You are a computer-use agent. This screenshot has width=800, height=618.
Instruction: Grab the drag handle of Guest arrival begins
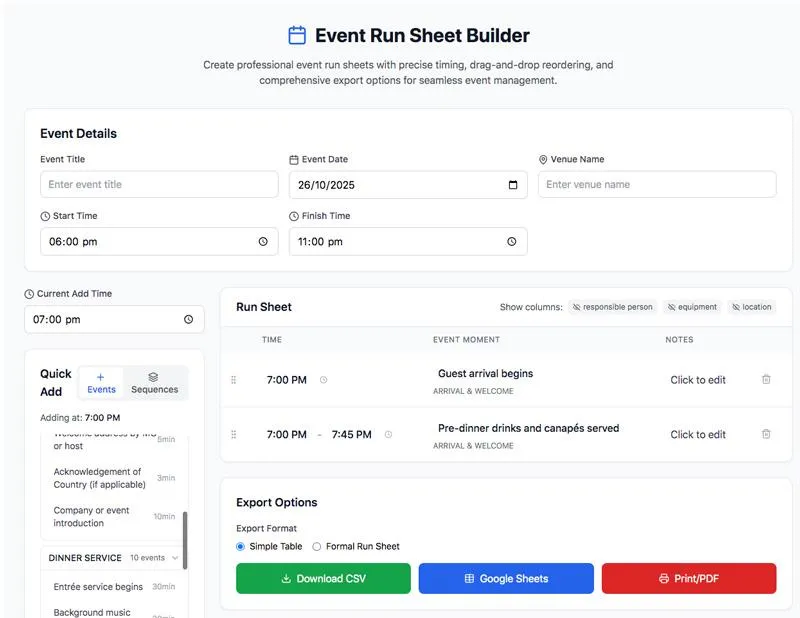[x=234, y=380]
